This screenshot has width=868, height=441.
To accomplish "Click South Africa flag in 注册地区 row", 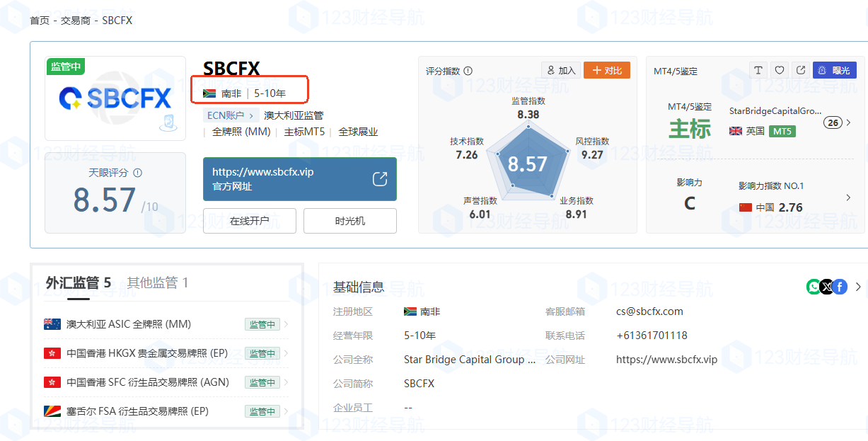I will pyautogui.click(x=410, y=311).
